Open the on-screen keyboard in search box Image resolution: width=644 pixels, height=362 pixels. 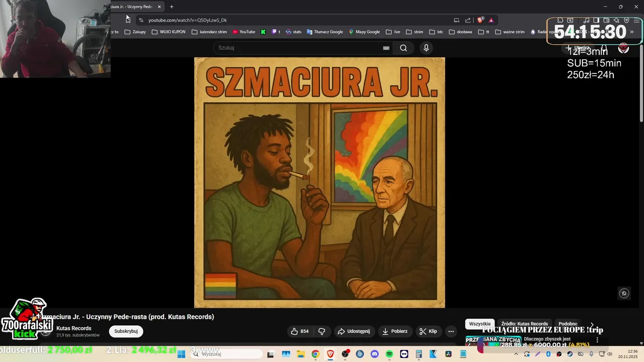[x=386, y=48]
